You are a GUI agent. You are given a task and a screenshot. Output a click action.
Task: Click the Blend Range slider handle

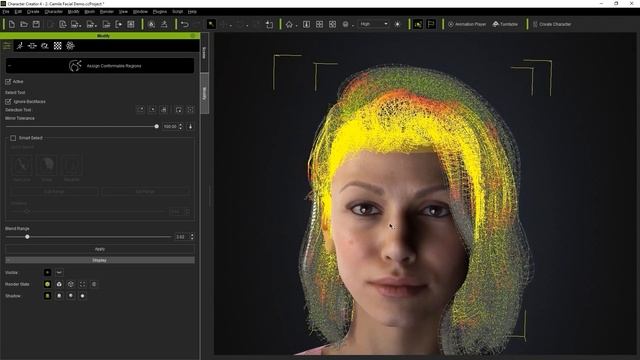pyautogui.click(x=27, y=237)
